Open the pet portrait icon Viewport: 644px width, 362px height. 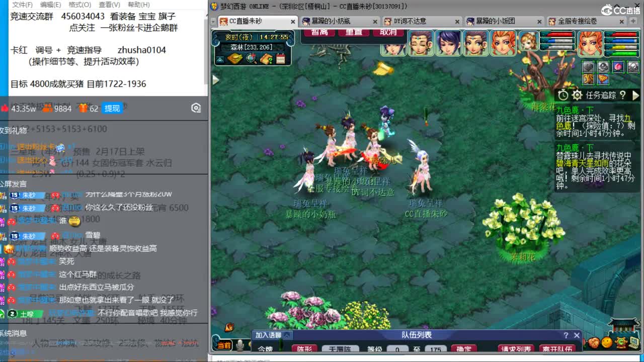tap(528, 40)
